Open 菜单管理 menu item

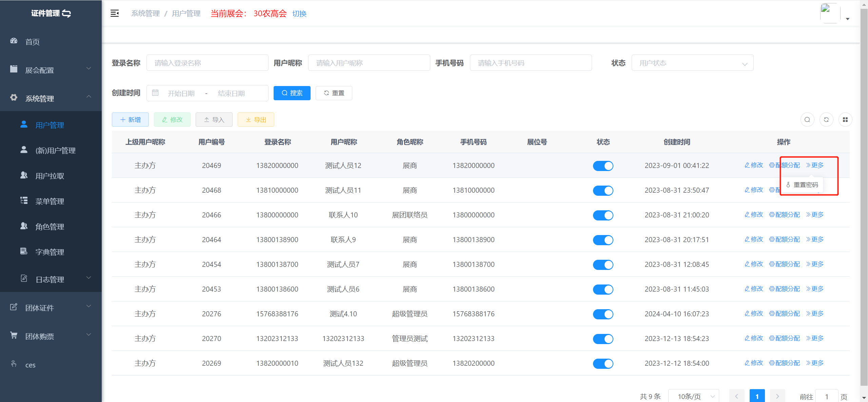(51, 201)
